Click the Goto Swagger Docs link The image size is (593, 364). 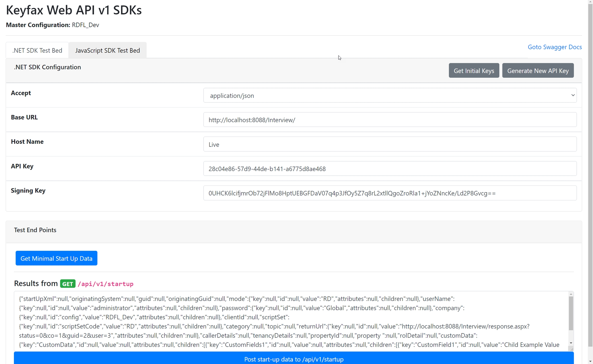pyautogui.click(x=555, y=47)
